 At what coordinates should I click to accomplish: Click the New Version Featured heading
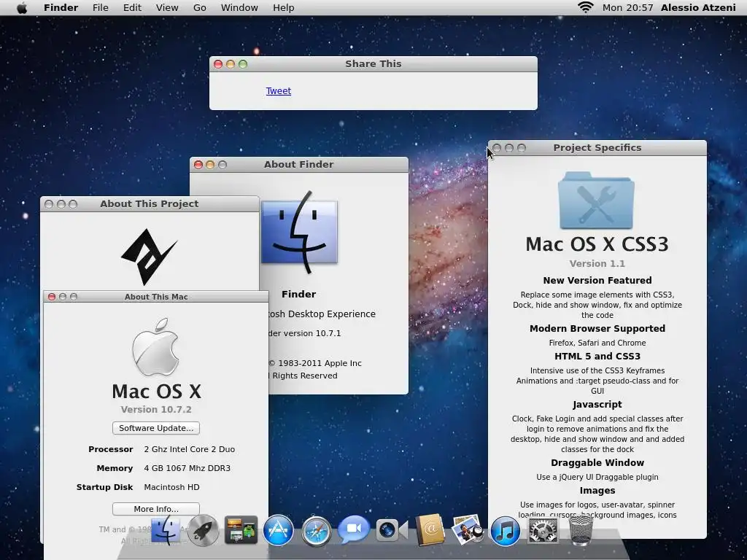597,281
